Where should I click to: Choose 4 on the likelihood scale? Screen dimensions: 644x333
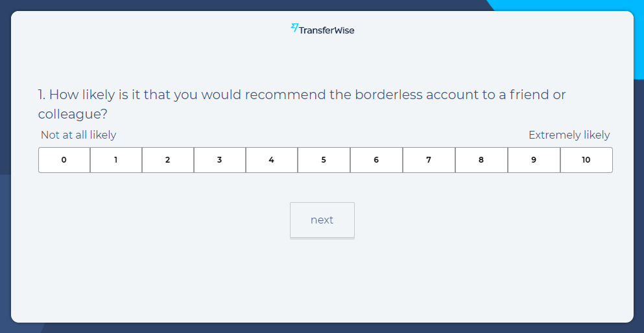point(272,160)
